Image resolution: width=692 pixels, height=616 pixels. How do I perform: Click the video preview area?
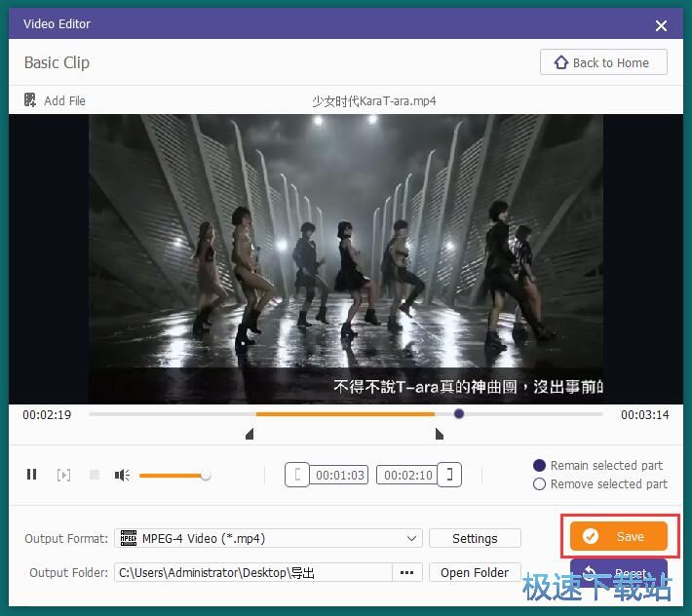[346, 259]
